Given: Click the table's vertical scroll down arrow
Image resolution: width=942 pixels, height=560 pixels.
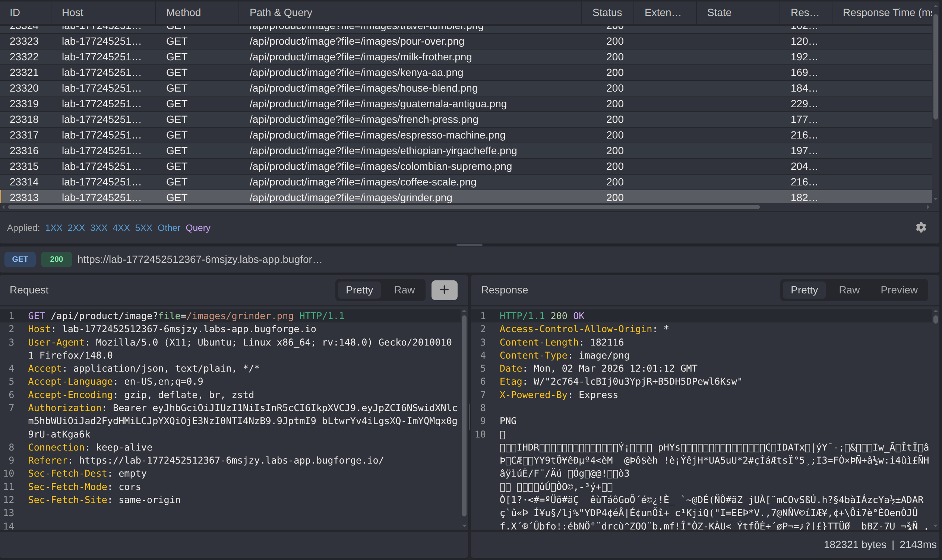Looking at the screenshot, I should [x=935, y=198].
